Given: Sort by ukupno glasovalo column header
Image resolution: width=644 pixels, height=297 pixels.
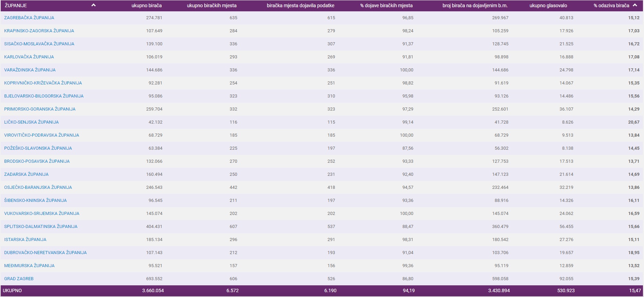Looking at the screenshot, I should tap(548, 5).
